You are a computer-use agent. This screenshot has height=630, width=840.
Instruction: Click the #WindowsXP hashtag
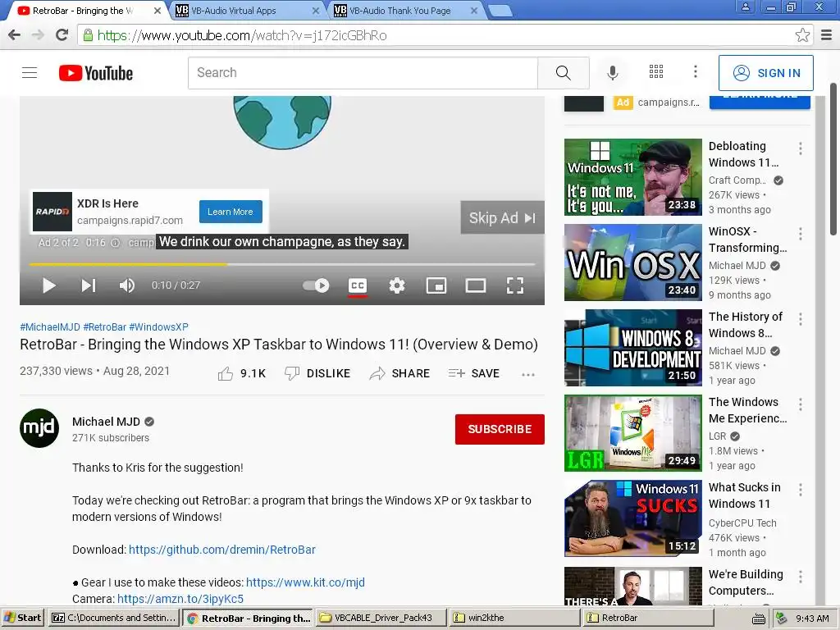click(x=158, y=326)
